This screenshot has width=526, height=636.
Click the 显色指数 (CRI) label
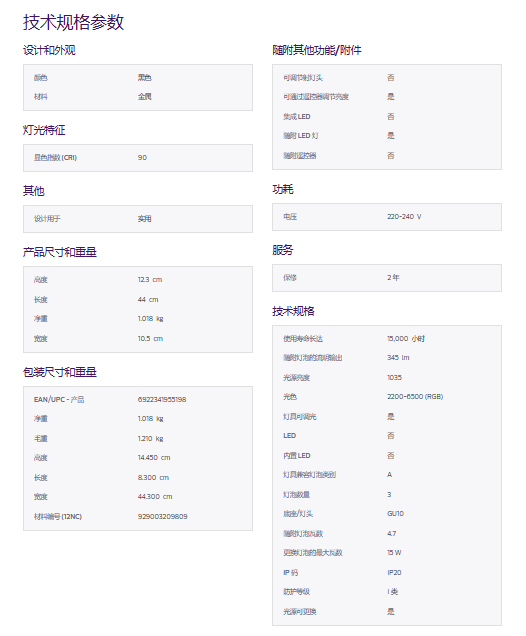(x=55, y=157)
